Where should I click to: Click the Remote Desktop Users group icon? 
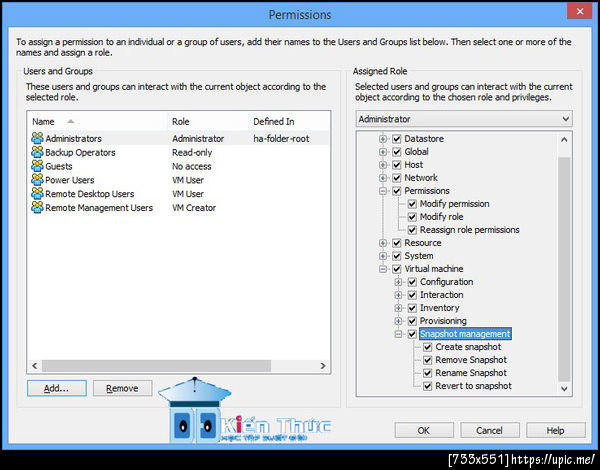click(37, 193)
